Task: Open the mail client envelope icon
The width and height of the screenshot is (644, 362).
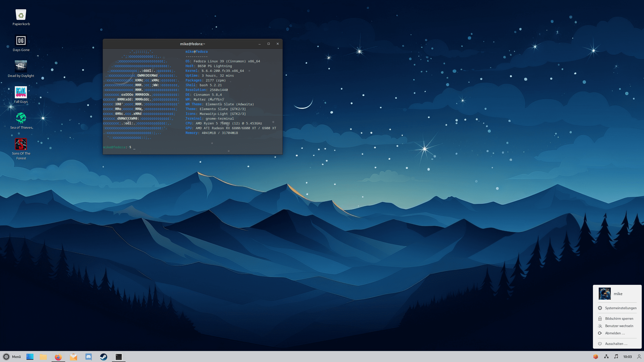Action: [x=73, y=357]
